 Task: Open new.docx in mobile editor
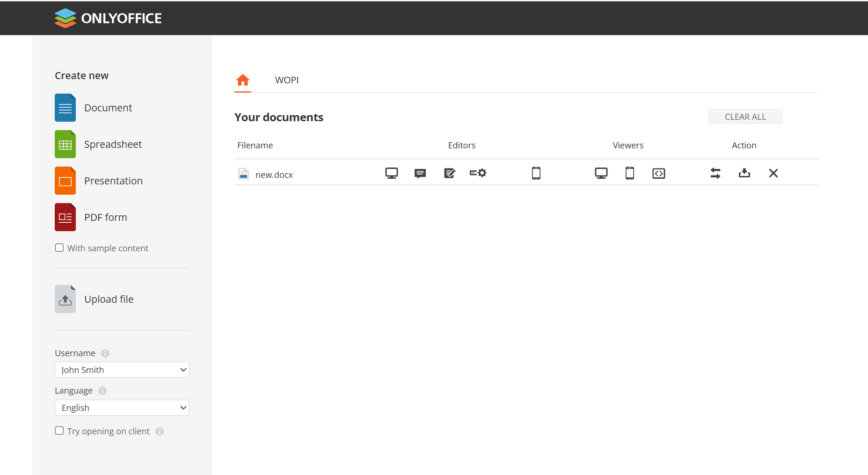click(x=536, y=173)
